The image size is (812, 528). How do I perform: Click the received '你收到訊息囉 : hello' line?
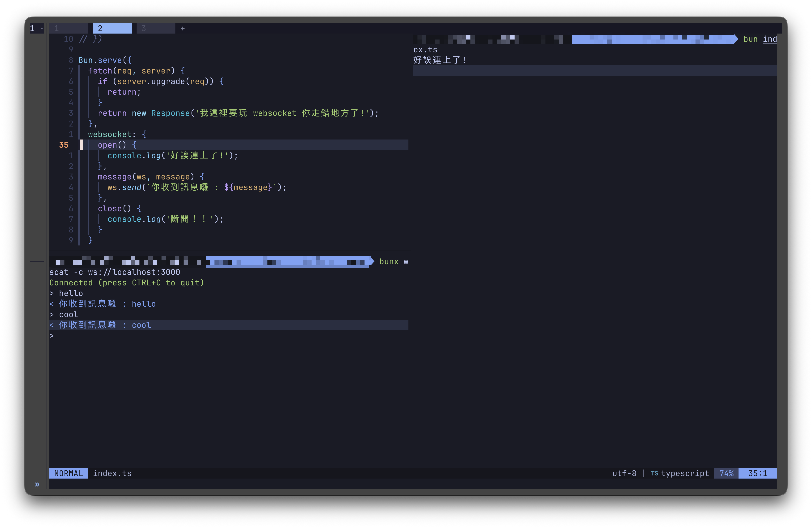tap(102, 304)
